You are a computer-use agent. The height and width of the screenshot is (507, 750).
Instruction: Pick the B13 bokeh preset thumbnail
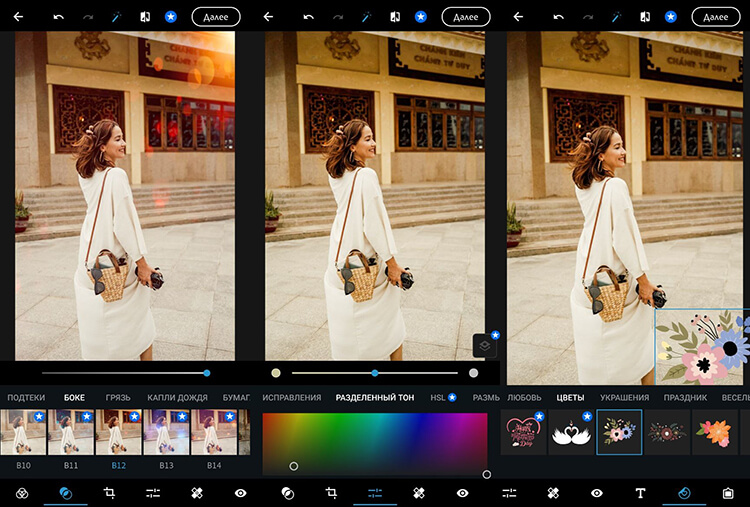click(166, 432)
